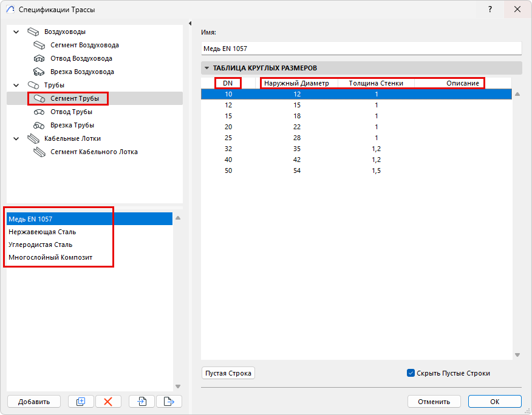Select the DN 10 table row
532x415 pixels.
click(356, 94)
